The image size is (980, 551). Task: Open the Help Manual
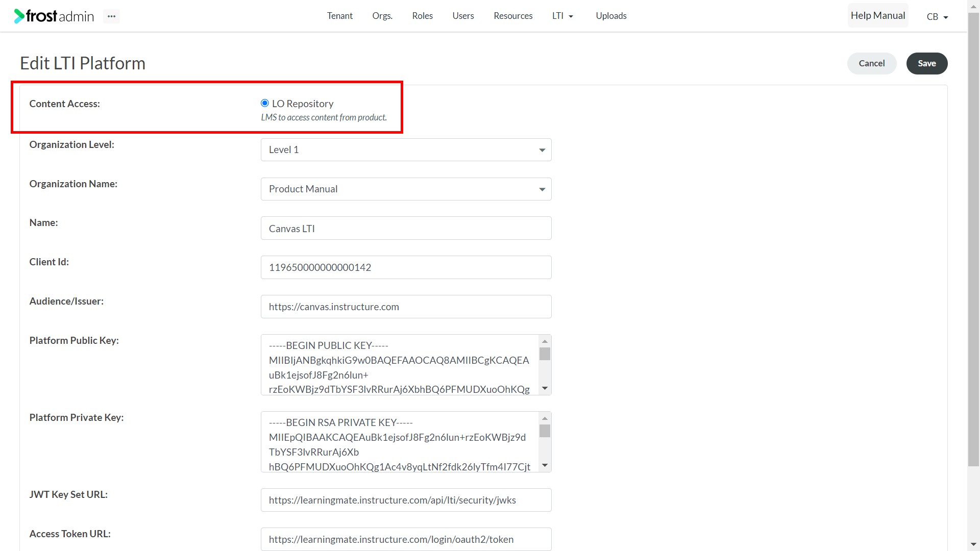coord(878,16)
